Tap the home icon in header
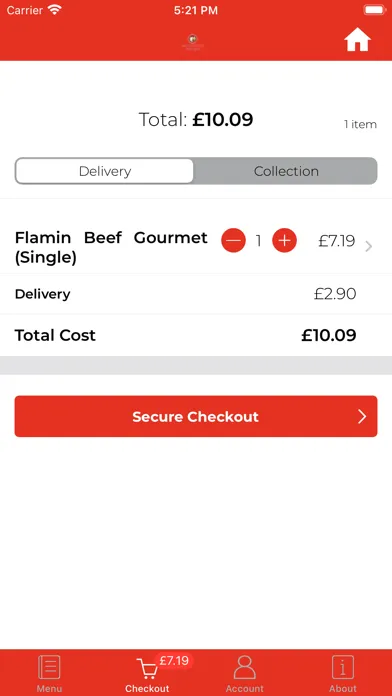 pos(357,41)
